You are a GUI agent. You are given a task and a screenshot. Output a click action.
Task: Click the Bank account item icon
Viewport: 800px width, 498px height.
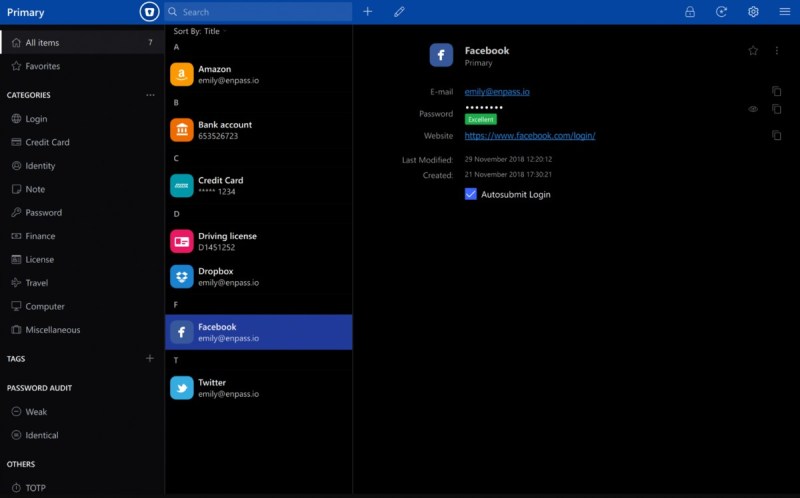(x=182, y=130)
